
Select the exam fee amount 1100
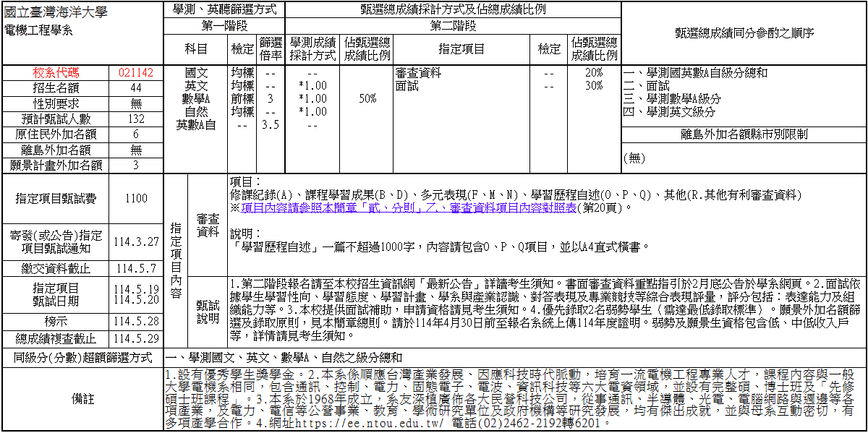(136, 199)
